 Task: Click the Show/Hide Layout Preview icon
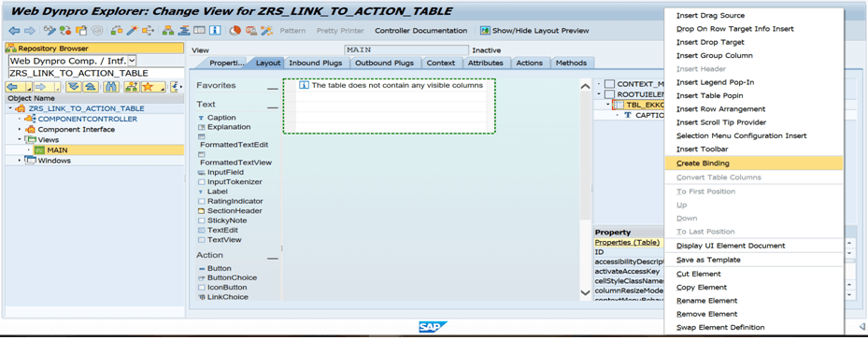[485, 31]
